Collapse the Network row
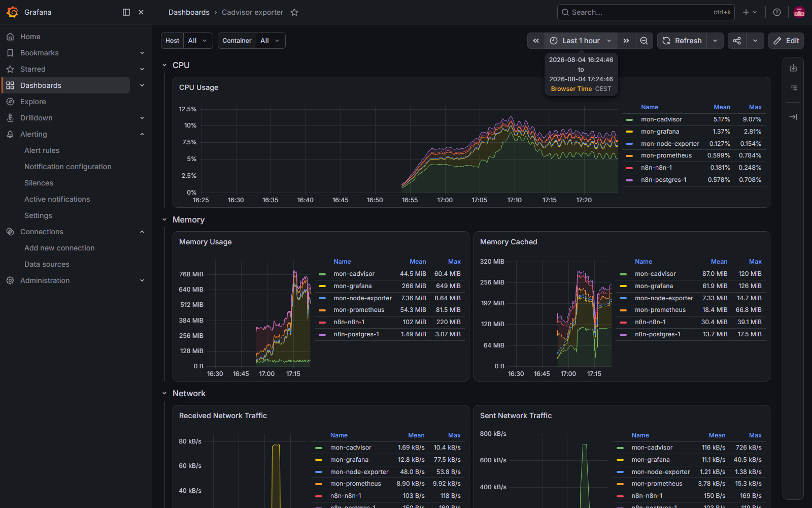 coord(164,393)
